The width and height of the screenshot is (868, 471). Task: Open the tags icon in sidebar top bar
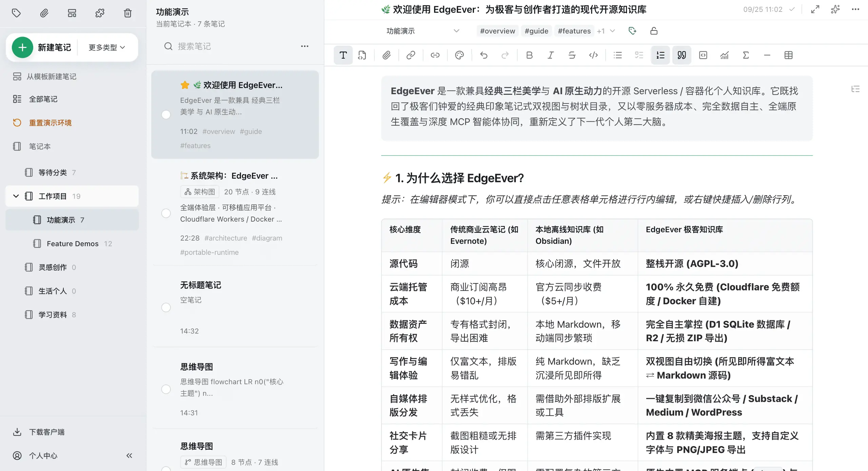[x=16, y=13]
